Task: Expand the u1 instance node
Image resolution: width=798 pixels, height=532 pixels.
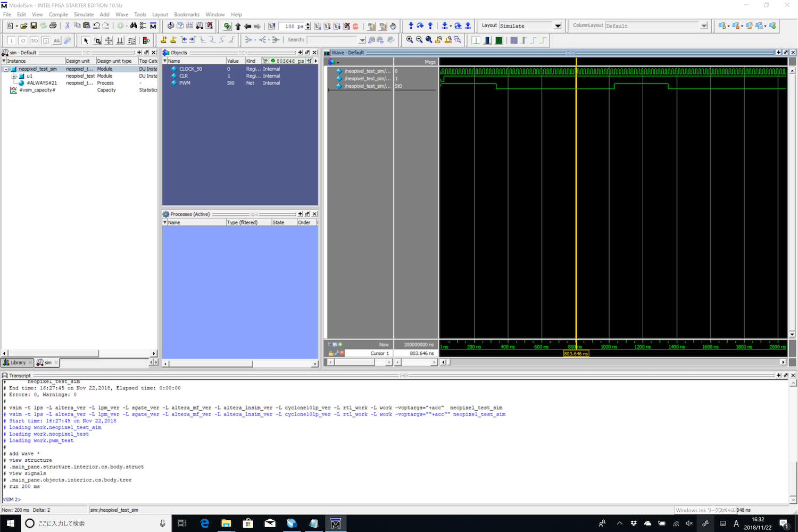Action: 14,76
